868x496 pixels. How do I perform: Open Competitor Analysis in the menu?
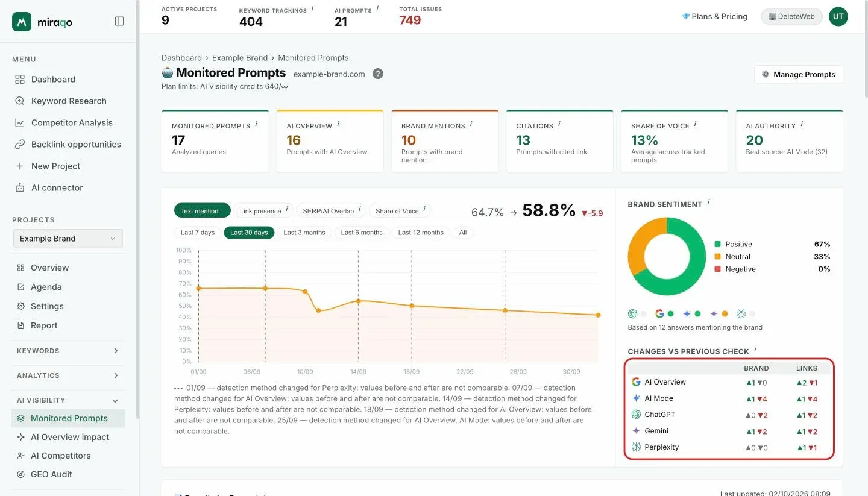pos(72,123)
